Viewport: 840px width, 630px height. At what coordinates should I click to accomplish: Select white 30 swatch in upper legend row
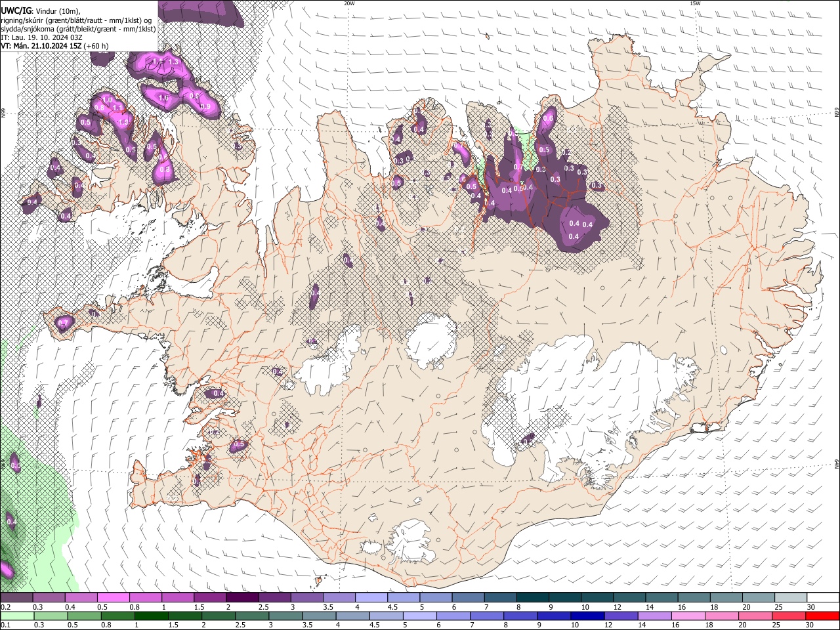pyautogui.click(x=823, y=598)
